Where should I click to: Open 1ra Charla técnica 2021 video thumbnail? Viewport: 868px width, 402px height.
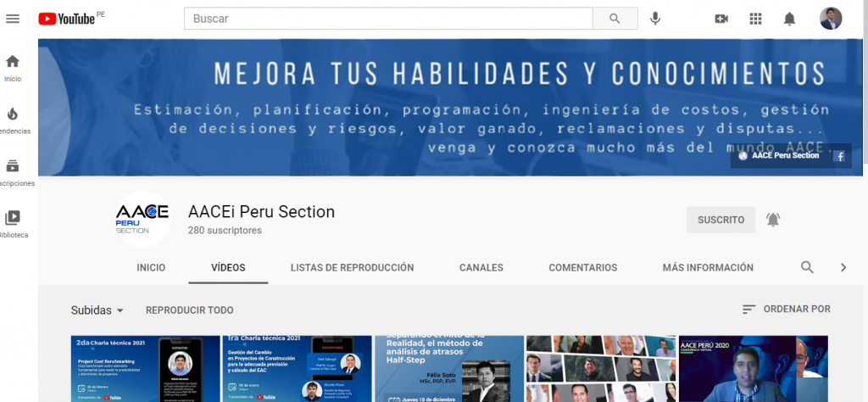point(297,369)
